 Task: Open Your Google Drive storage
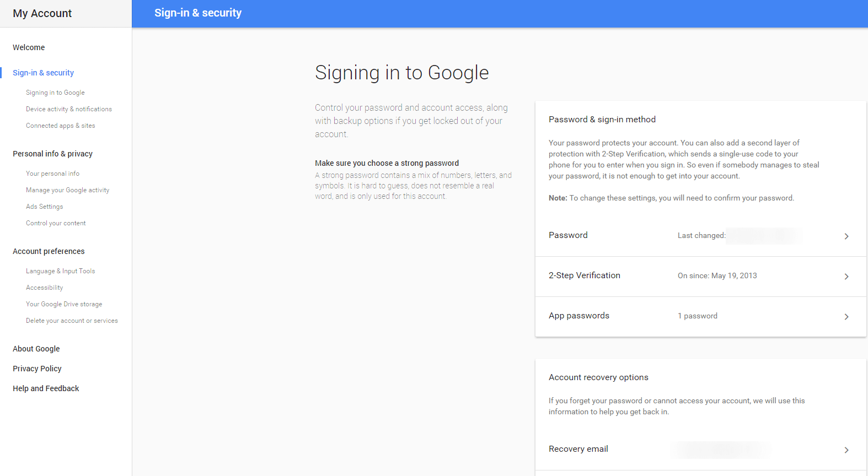tap(64, 304)
